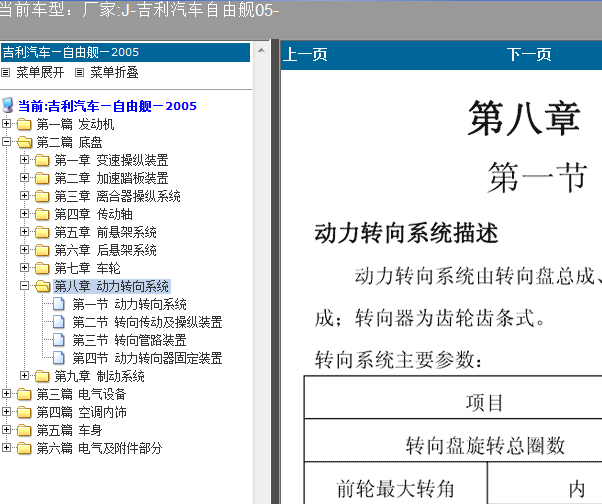This screenshot has width=602, height=504.
Task: Expand 第三章 离合器操纵系统 node
Action: coord(24,195)
